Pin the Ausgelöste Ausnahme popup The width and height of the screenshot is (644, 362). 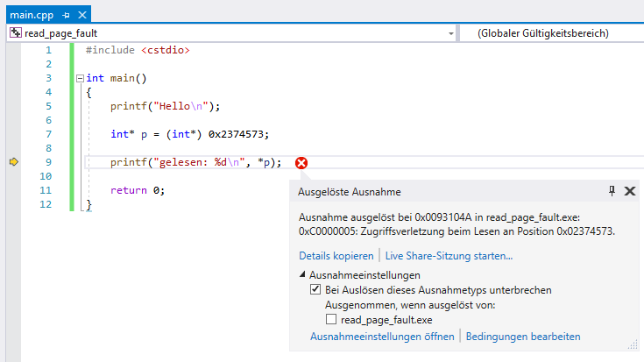tap(612, 191)
